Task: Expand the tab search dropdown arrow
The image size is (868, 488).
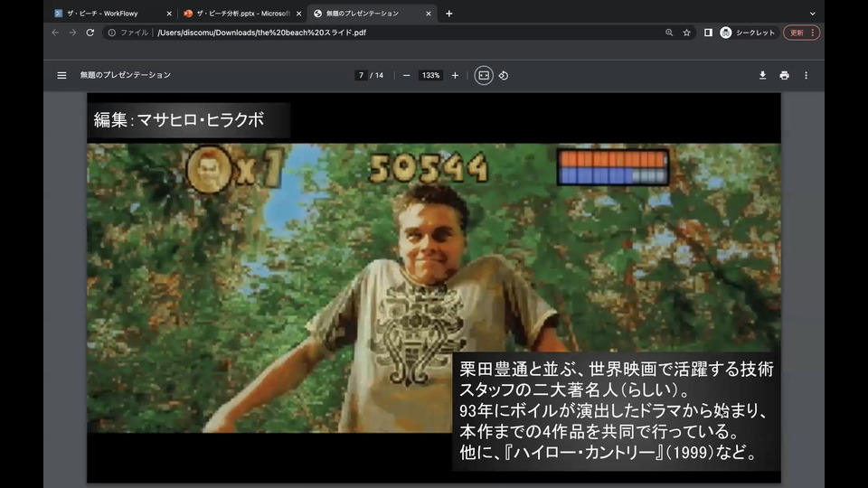Action: (x=812, y=14)
